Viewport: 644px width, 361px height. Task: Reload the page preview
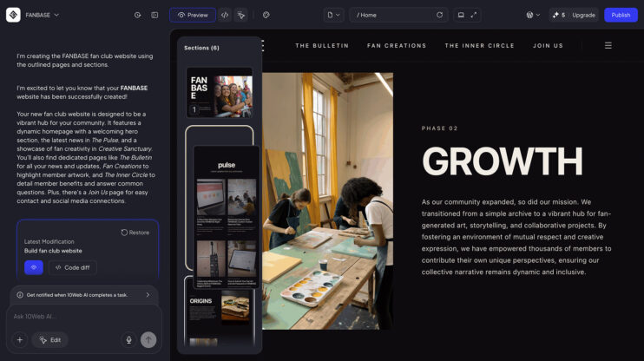(x=439, y=15)
